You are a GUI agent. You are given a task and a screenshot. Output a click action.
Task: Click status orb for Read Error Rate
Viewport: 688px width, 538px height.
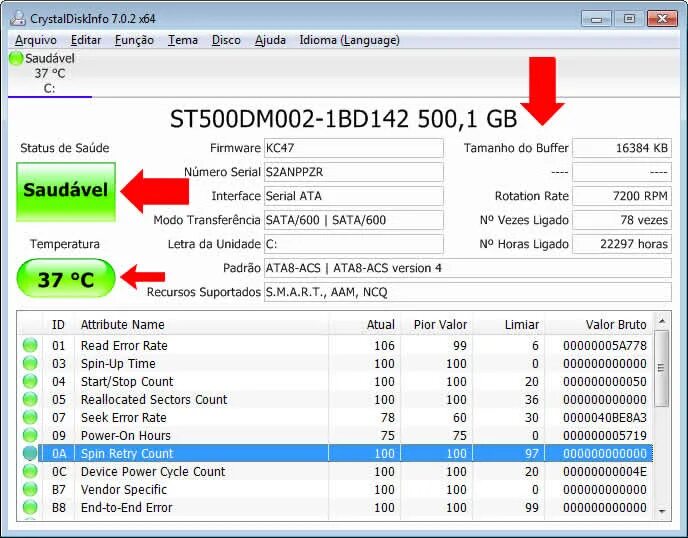(30, 345)
